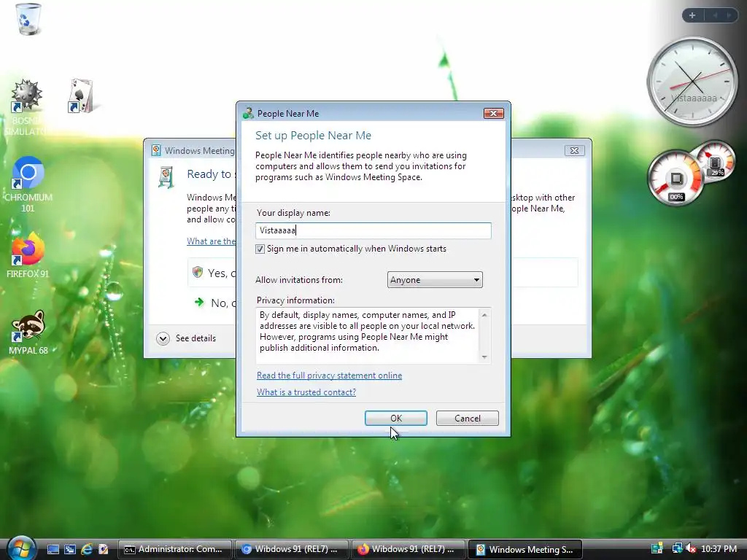The image size is (747, 560).
Task: Click the People Near Me title icon
Action: [248, 113]
